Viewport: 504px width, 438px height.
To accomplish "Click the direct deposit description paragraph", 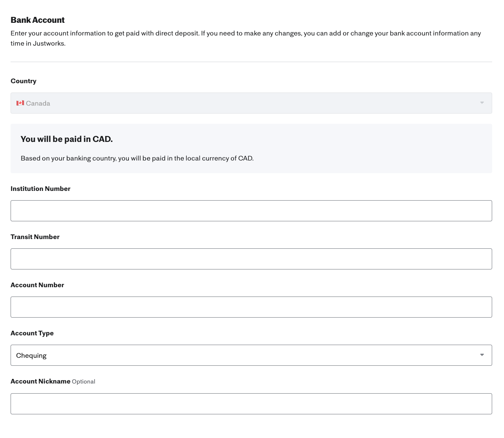I will pos(246,38).
